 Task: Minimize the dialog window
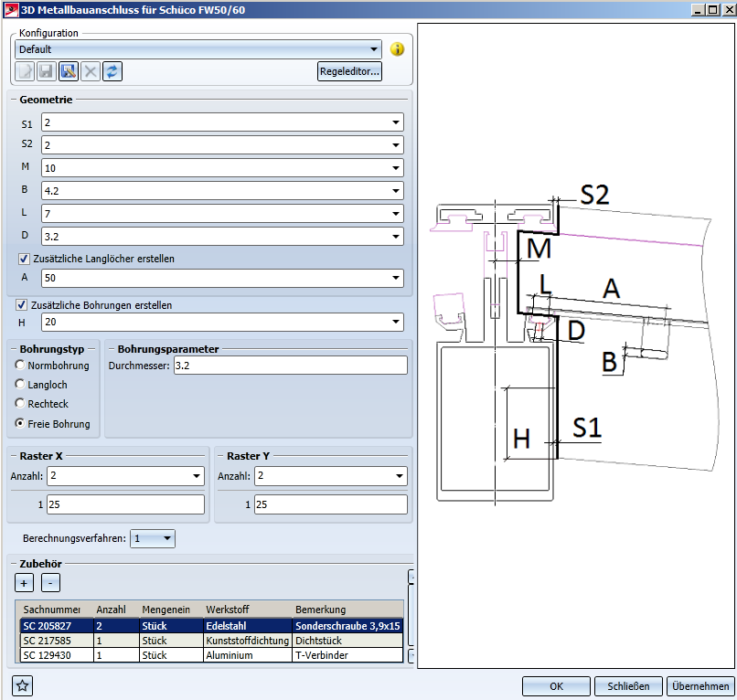tap(698, 9)
